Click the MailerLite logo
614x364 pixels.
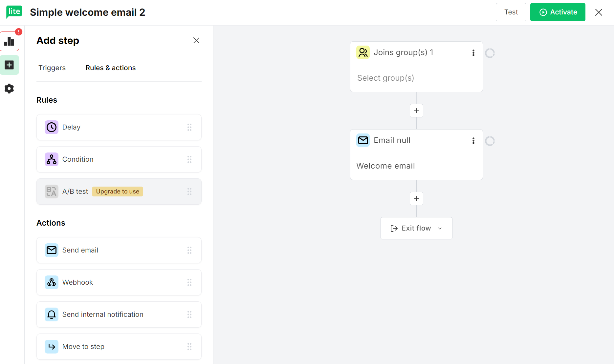[x=14, y=12]
